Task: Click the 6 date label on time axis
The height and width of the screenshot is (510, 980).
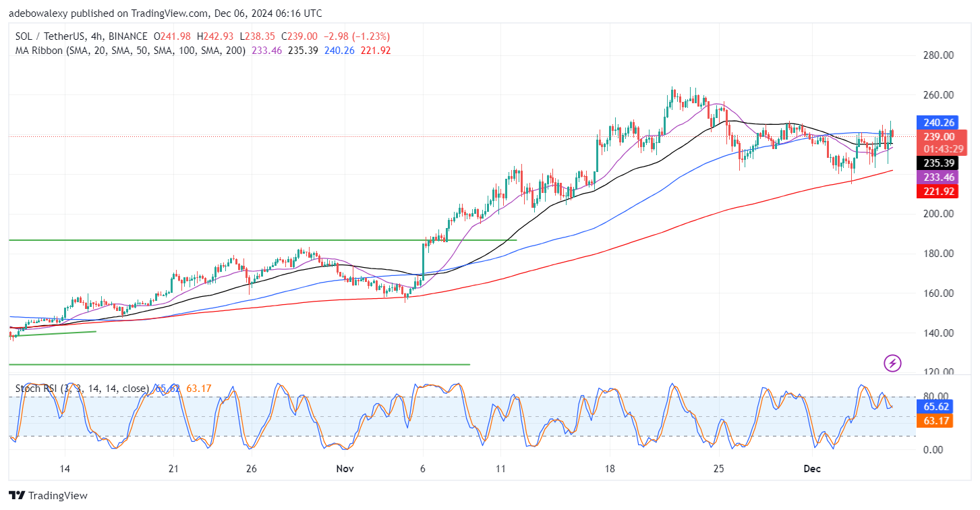Action: coord(422,469)
